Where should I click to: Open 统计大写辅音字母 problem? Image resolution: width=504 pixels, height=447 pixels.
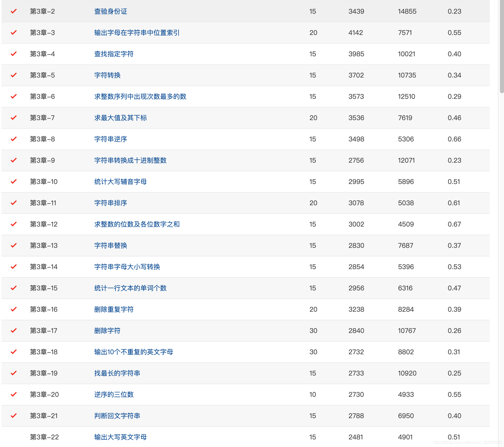coord(120,182)
